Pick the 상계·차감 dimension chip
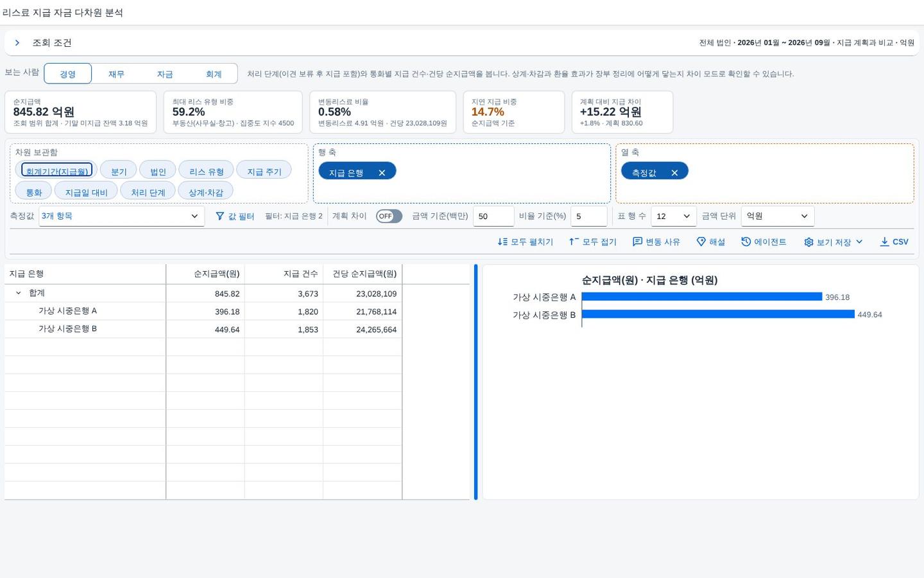This screenshot has width=924, height=578. (x=206, y=191)
